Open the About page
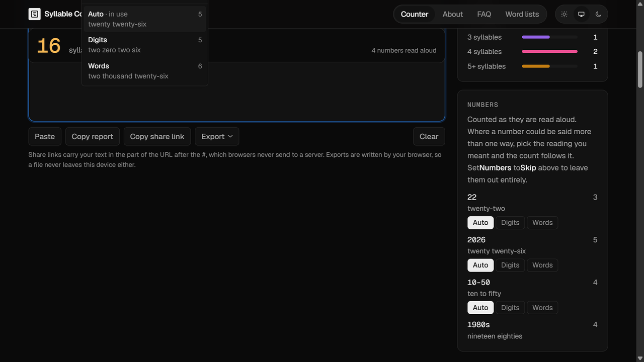The image size is (644, 362). click(453, 14)
